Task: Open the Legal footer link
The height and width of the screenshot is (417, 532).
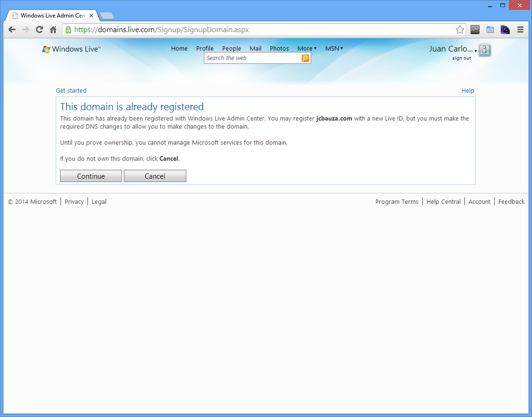Action: click(99, 201)
